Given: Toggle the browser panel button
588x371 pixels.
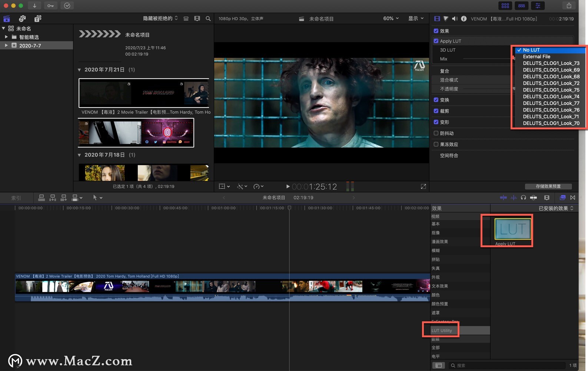Looking at the screenshot, I should click(x=505, y=6).
